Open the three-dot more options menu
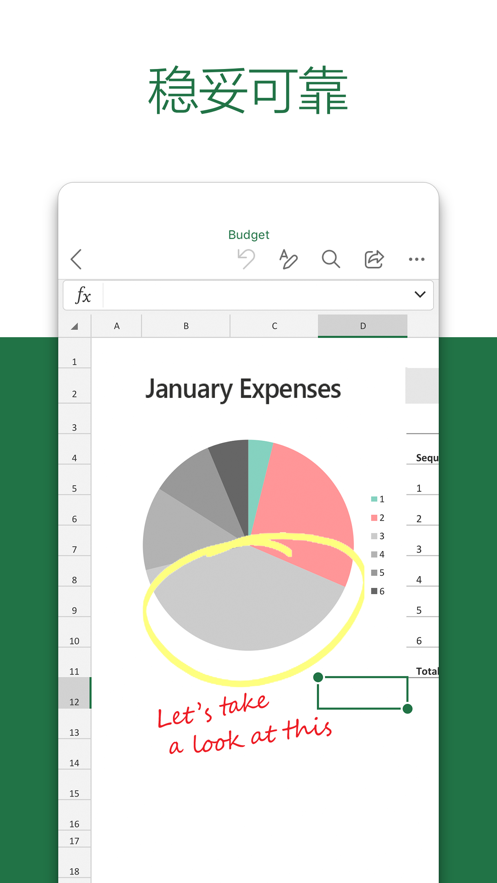The image size is (497, 883). 417,260
